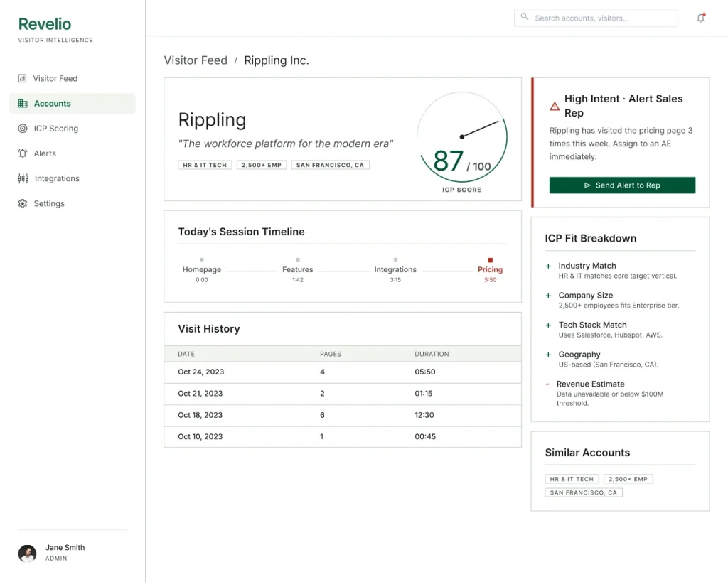Click HR & IT TECH tag on Rippling card

[205, 165]
